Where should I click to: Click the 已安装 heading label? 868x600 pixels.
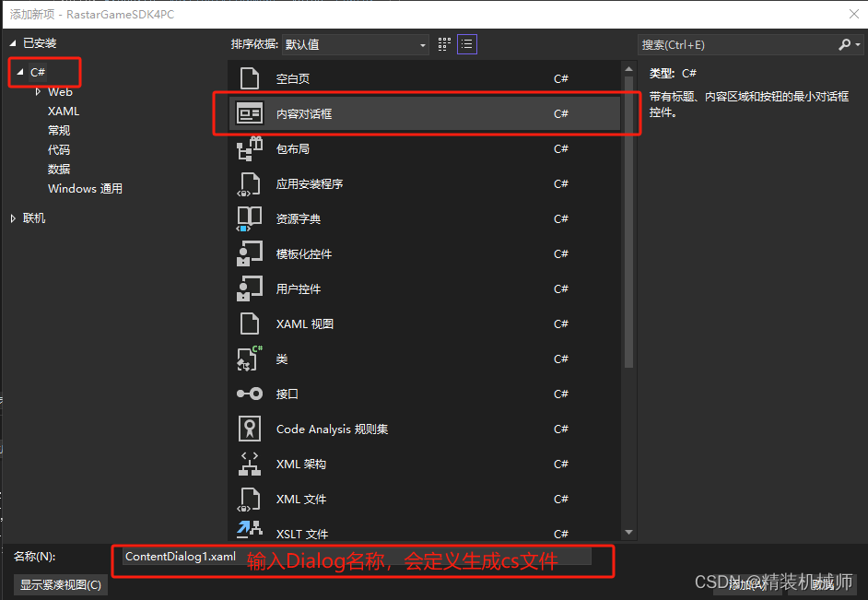(40, 43)
